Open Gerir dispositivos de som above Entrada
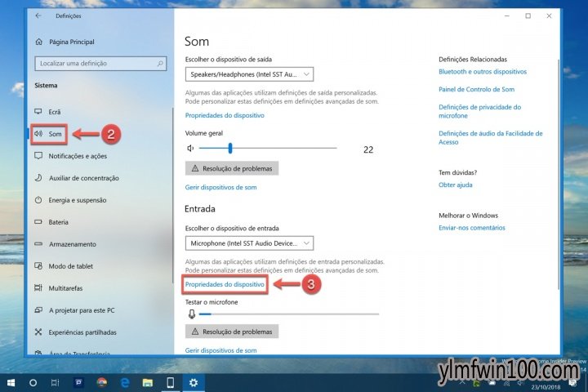This screenshot has height=392, width=588. pyautogui.click(x=220, y=187)
